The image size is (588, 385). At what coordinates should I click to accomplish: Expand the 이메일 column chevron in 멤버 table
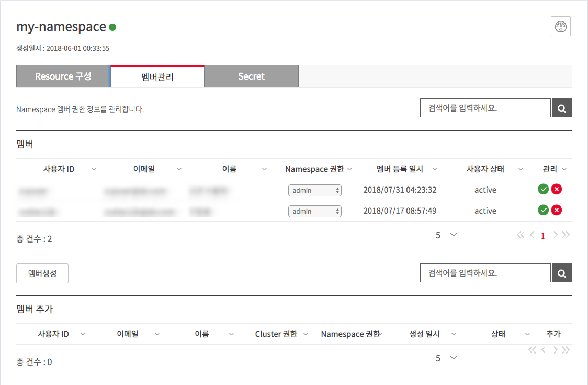[x=179, y=169]
